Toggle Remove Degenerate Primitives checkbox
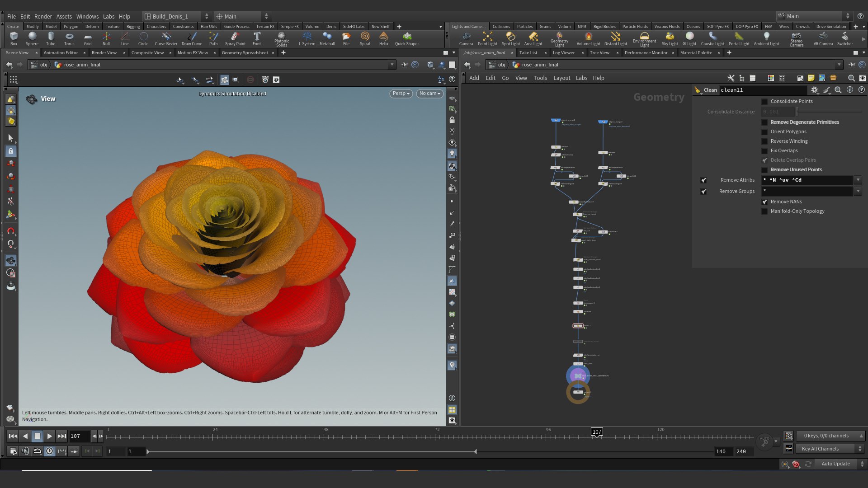868x488 pixels. coord(764,122)
